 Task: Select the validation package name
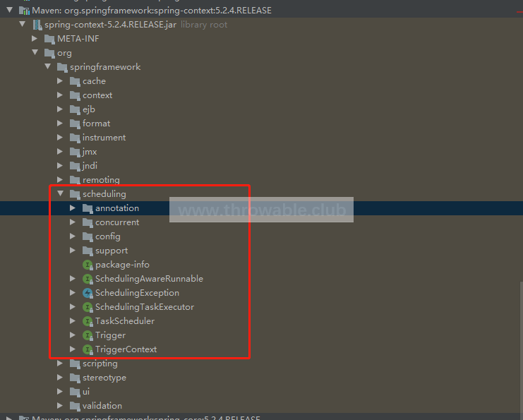tap(102, 406)
